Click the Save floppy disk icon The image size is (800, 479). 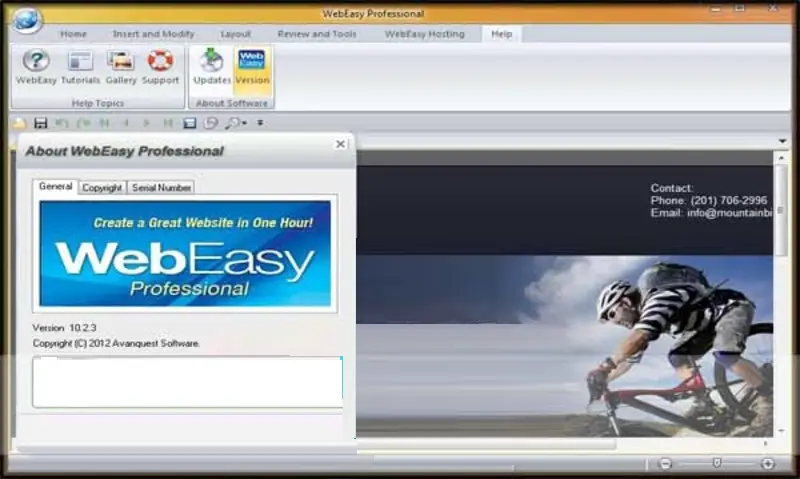point(40,123)
